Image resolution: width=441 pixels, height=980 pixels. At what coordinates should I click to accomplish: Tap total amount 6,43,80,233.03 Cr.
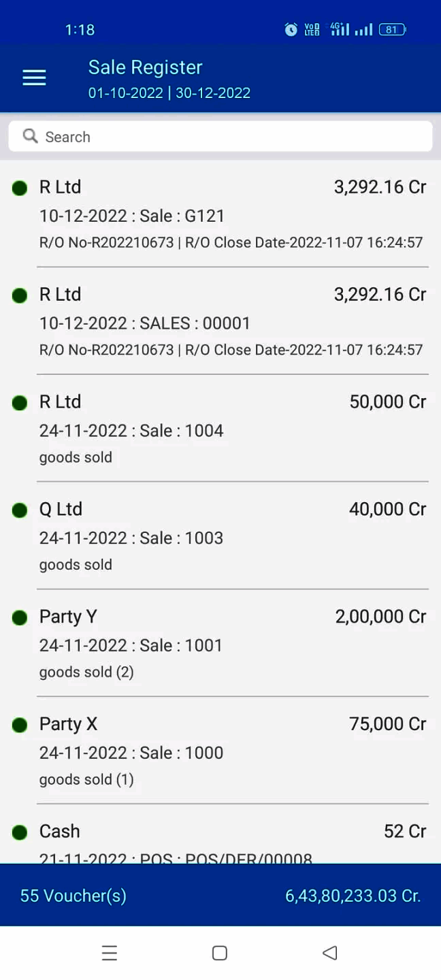point(353,896)
